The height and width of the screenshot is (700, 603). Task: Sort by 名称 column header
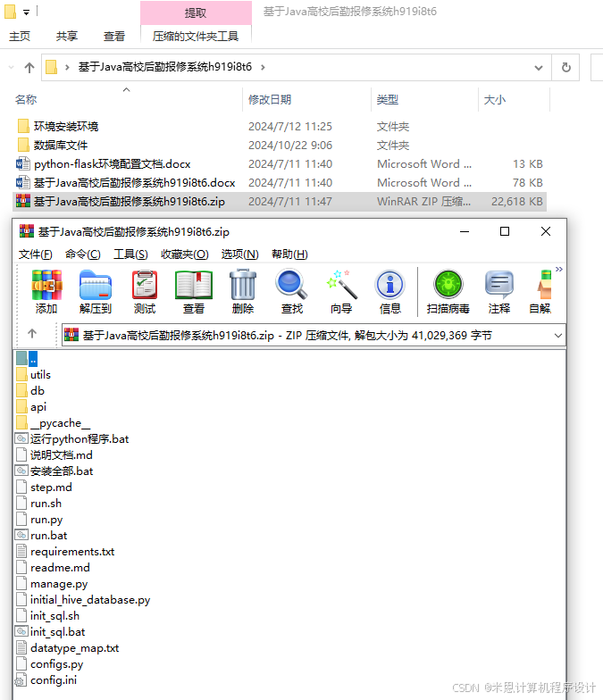[x=26, y=100]
